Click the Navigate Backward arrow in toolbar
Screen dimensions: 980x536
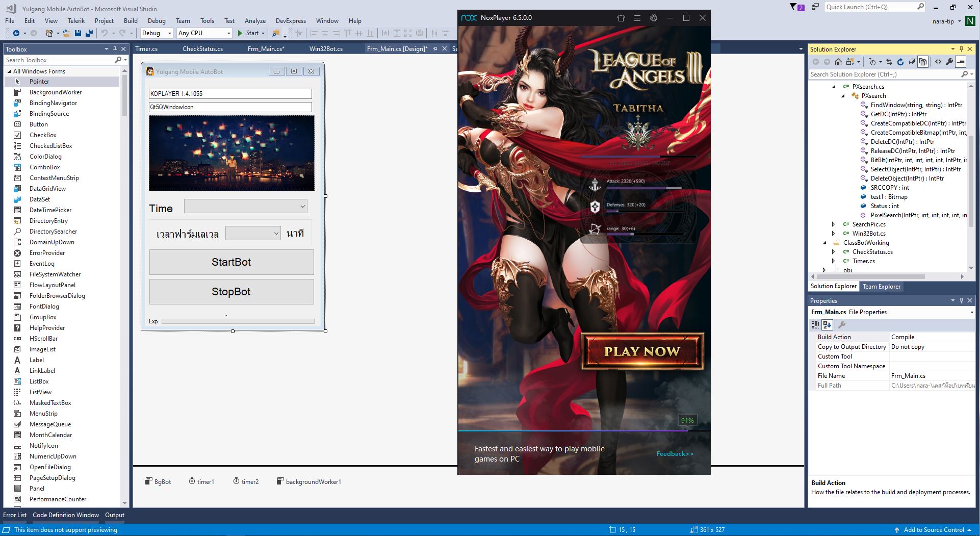(16, 33)
